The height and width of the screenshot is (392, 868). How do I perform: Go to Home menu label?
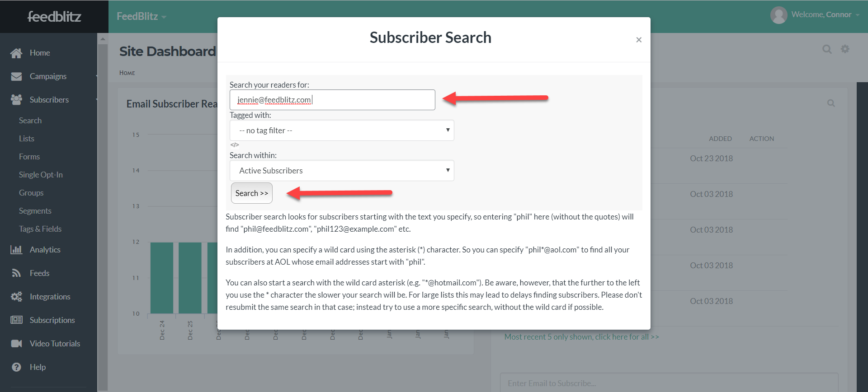tap(40, 53)
